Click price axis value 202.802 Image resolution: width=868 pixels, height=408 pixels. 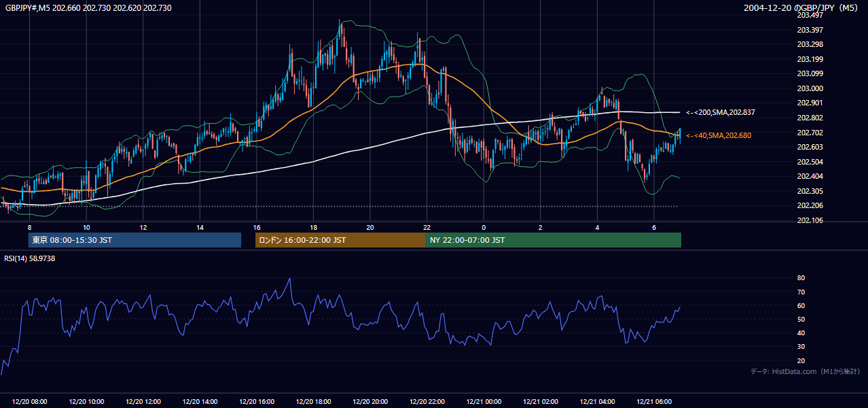810,118
